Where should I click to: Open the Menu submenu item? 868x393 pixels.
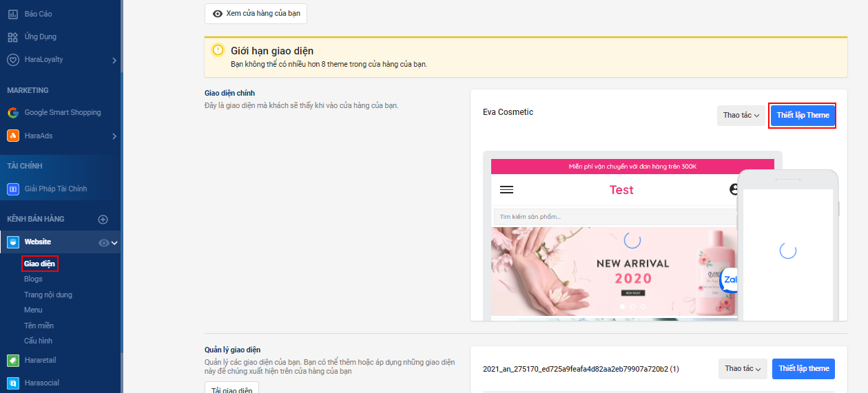click(33, 310)
